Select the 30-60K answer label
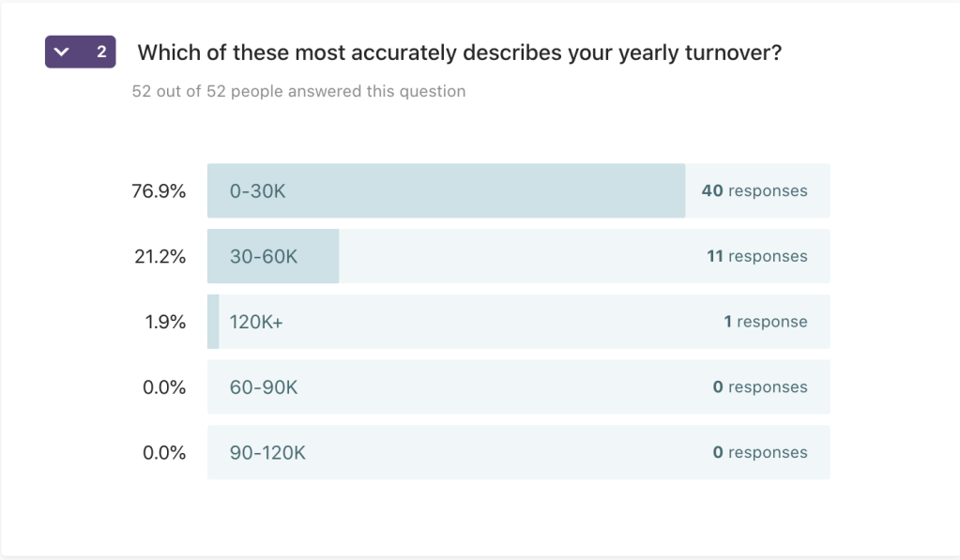The width and height of the screenshot is (960, 560). (x=264, y=256)
